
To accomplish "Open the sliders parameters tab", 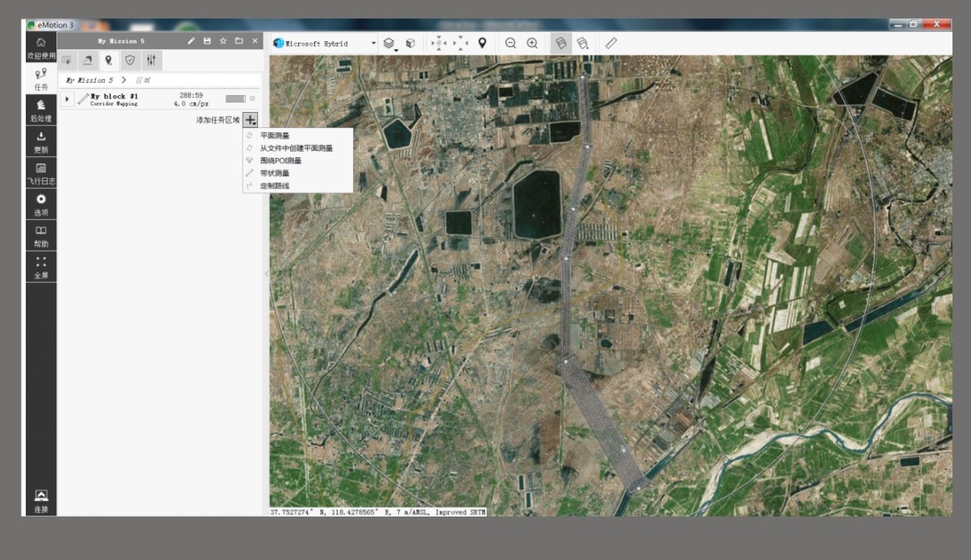I will (151, 60).
